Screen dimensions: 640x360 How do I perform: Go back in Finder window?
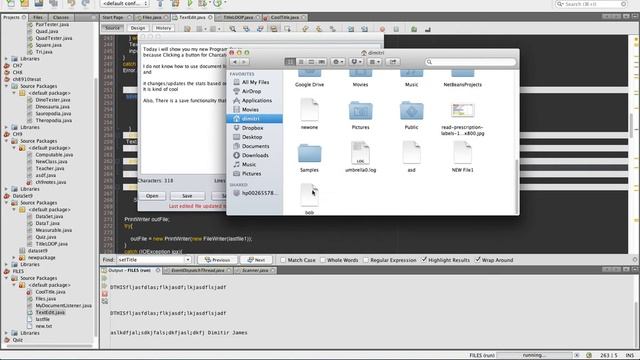(235, 62)
